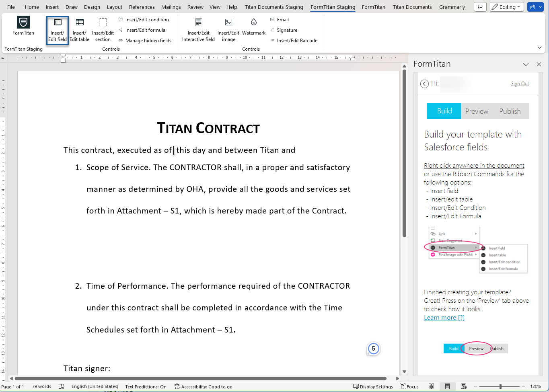Open the Review ribbon tab
This screenshot has height=392, width=549.
(x=195, y=7)
